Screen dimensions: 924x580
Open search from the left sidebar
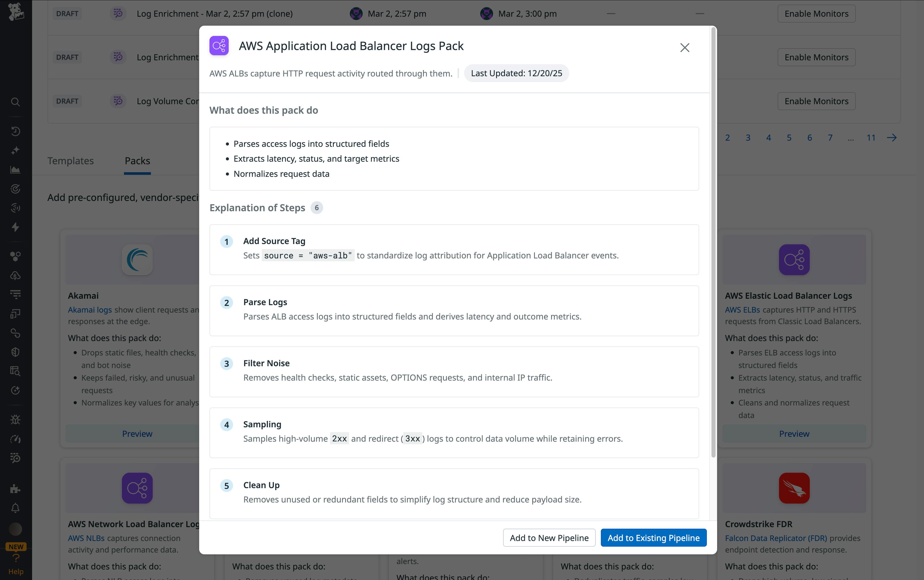(15, 102)
